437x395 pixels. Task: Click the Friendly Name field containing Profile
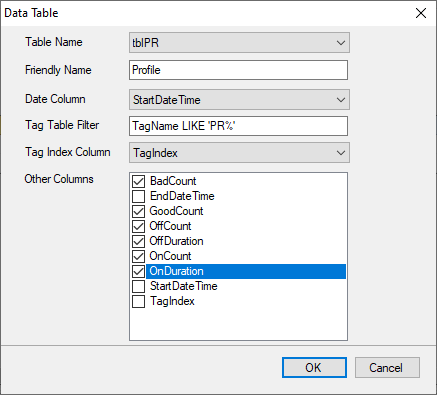point(238,70)
